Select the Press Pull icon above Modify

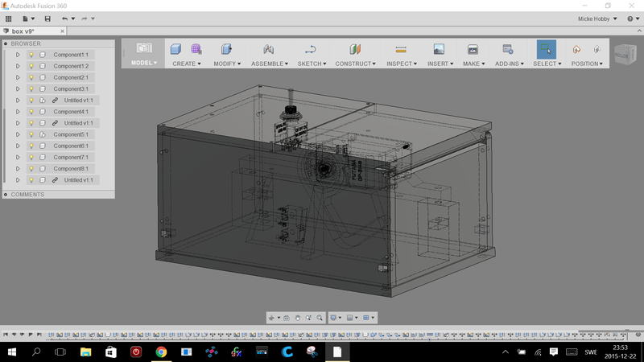click(227, 49)
